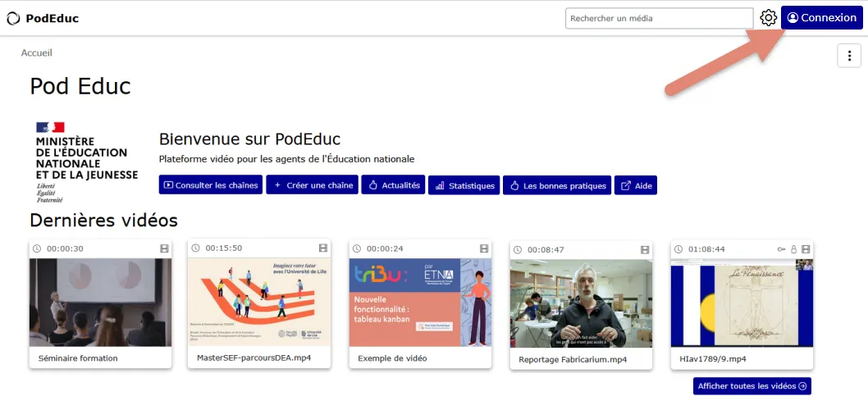Click clock icon beside 00:00:24 duration
868x419 pixels.
[357, 248]
